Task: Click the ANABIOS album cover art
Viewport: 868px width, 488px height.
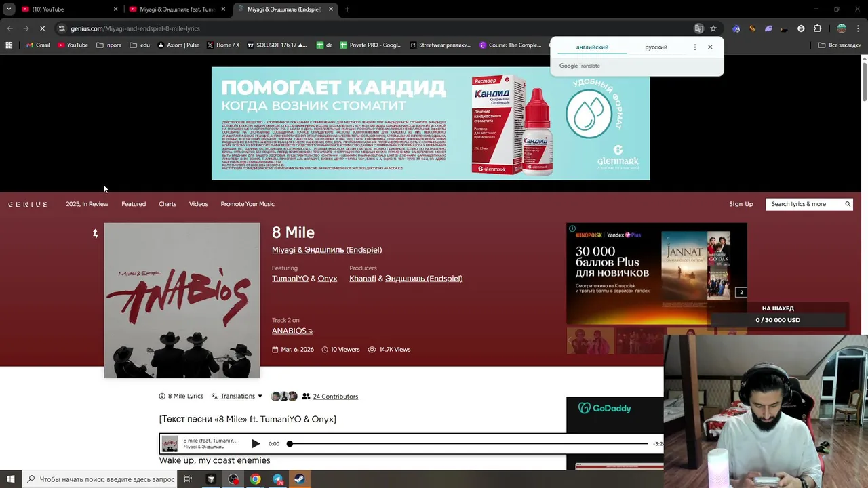Action: coord(182,301)
